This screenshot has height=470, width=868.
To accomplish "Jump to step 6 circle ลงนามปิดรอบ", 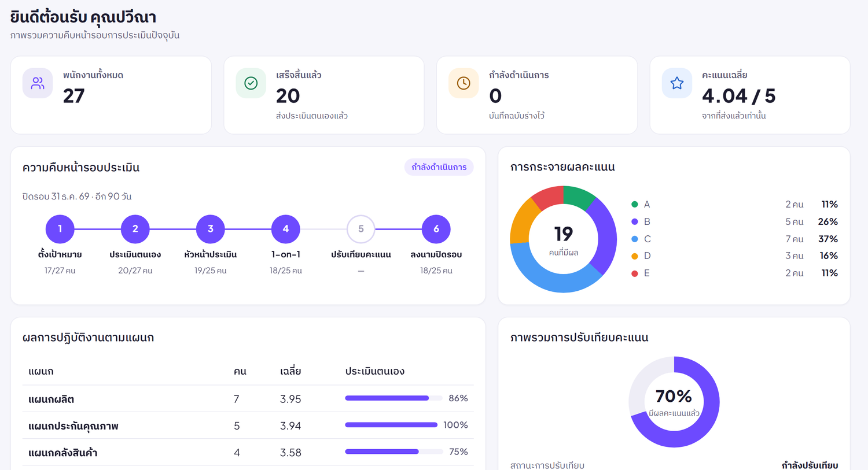I will pos(436,229).
